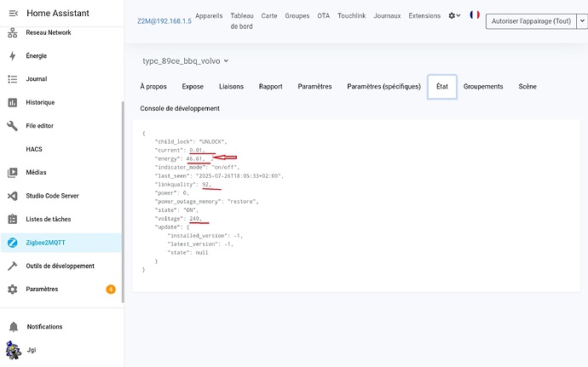This screenshot has height=367, width=588.
Task: Click the Outils de développement hammer icon
Action: coord(13,266)
